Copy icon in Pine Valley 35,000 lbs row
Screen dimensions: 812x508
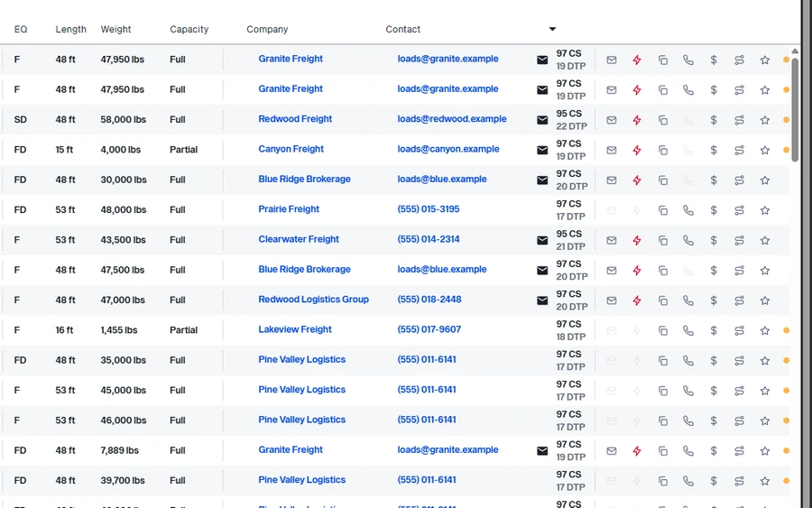coord(663,360)
